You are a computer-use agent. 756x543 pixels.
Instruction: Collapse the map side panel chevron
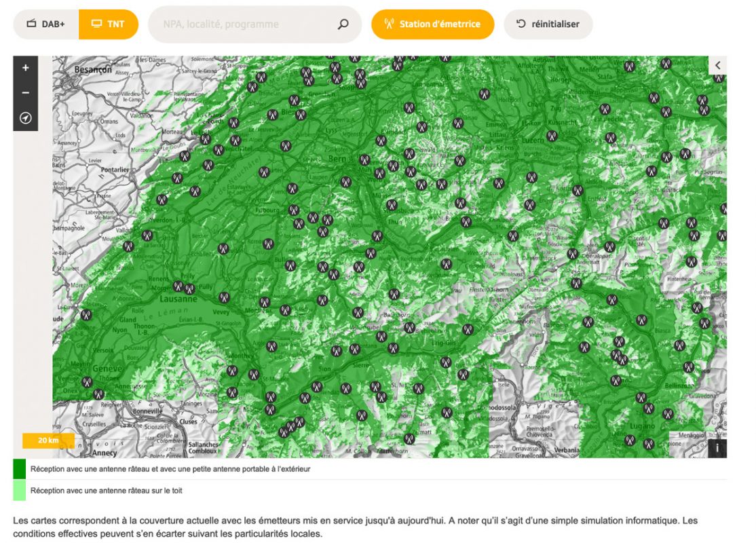(717, 65)
